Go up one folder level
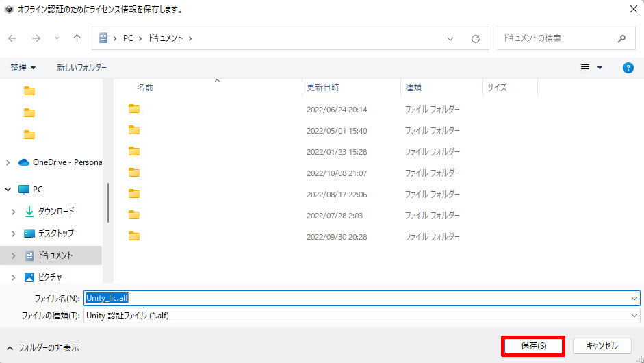644x363 pixels. [x=77, y=38]
